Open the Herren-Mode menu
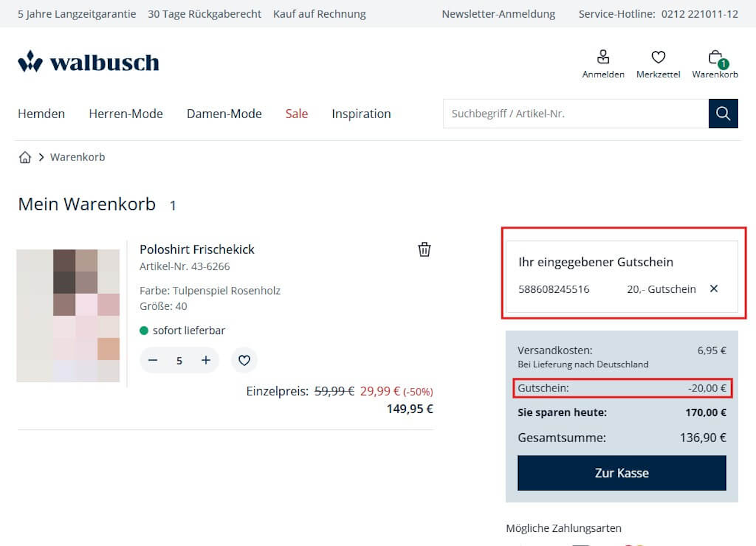This screenshot has height=546, width=756. tap(126, 113)
